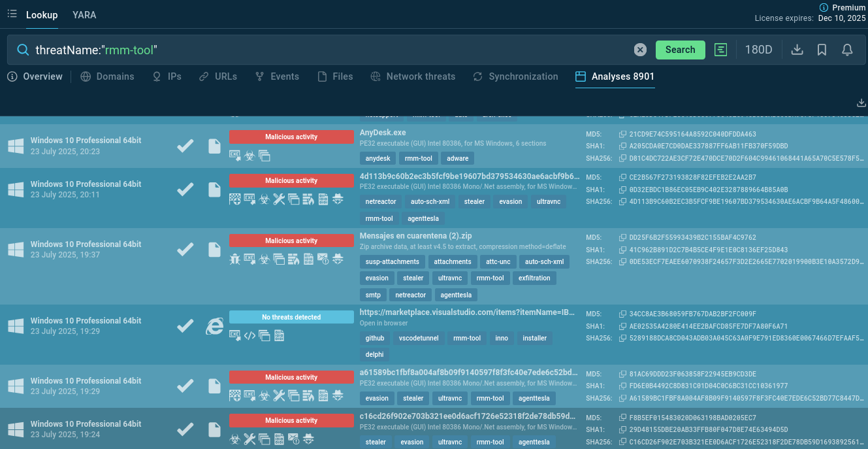Open the query builder icon next to Search

(720, 50)
